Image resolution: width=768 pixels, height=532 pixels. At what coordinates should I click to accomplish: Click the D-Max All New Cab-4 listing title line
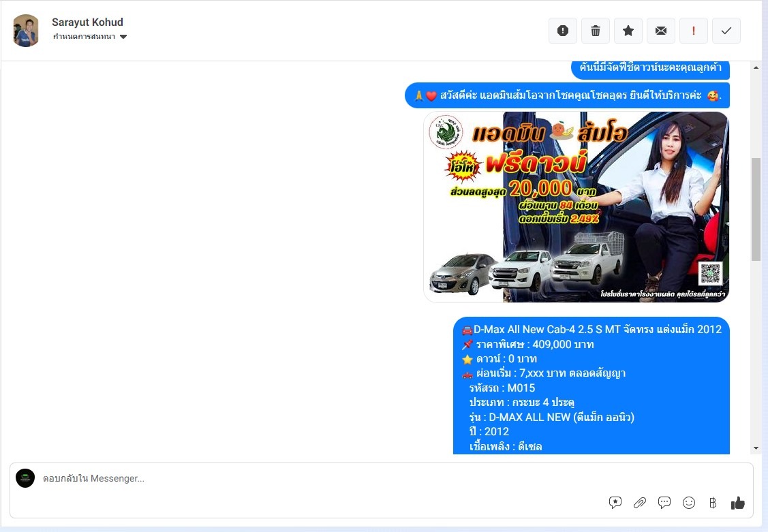592,330
